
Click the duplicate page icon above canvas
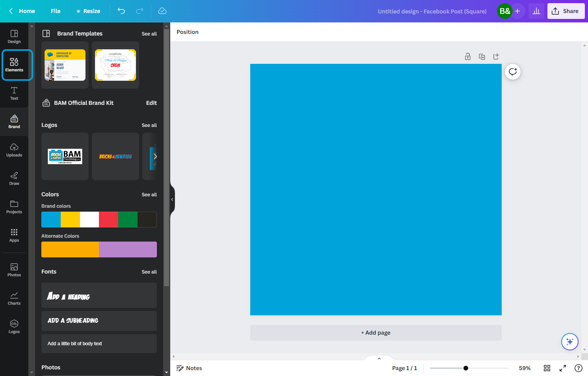tap(482, 56)
